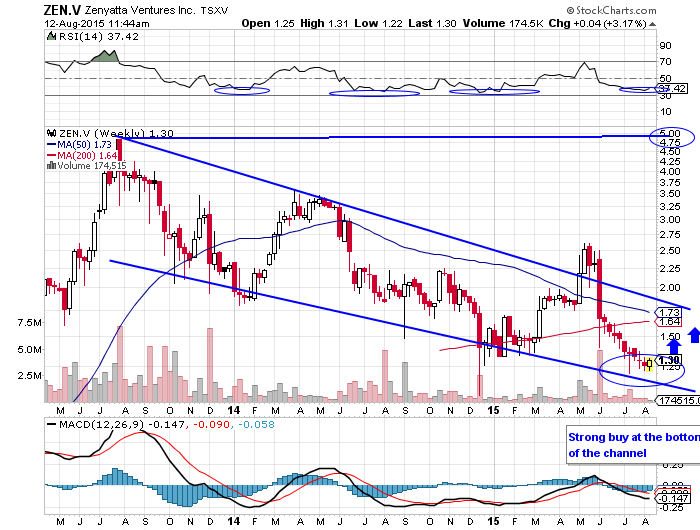Viewport: 700px width, 530px height.
Task: Click the -0.147 MACD tag on the axis
Action: tap(672, 498)
